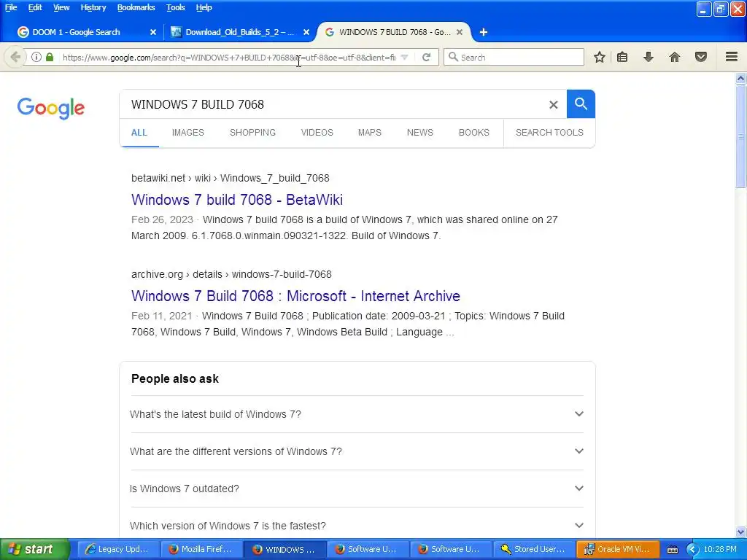Select the VIDEOS results tab

tap(317, 133)
